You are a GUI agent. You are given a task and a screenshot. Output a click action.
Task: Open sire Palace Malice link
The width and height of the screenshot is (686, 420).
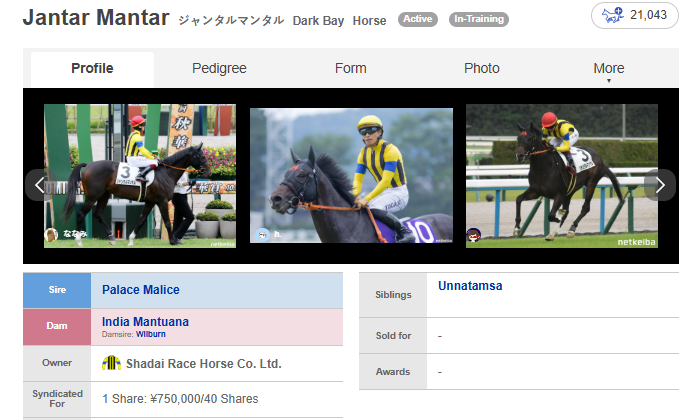coord(141,290)
